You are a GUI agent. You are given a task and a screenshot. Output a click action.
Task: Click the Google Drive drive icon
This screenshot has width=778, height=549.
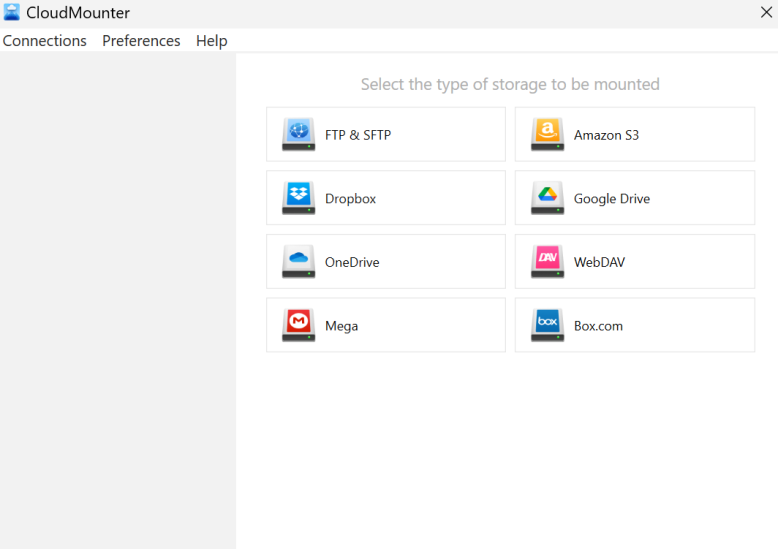(547, 198)
